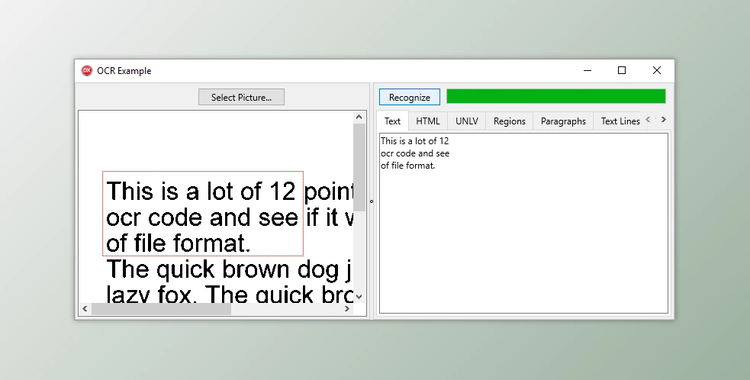Image resolution: width=750 pixels, height=380 pixels.
Task: Run the Recognize button
Action: coord(409,97)
